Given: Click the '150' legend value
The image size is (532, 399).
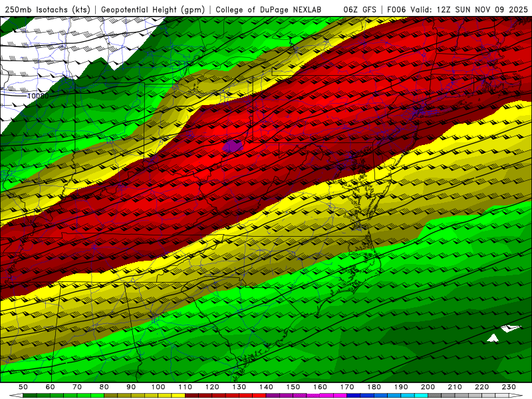Looking at the screenshot, I should coord(293,387).
